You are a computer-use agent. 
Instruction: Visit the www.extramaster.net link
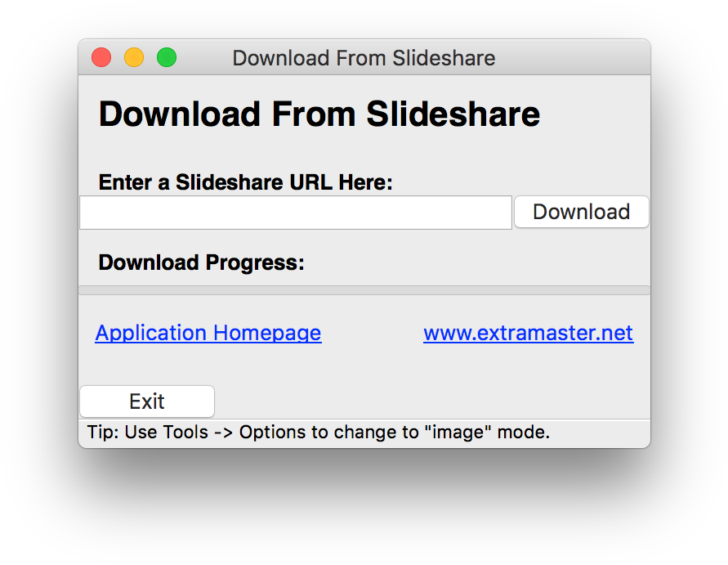[528, 333]
